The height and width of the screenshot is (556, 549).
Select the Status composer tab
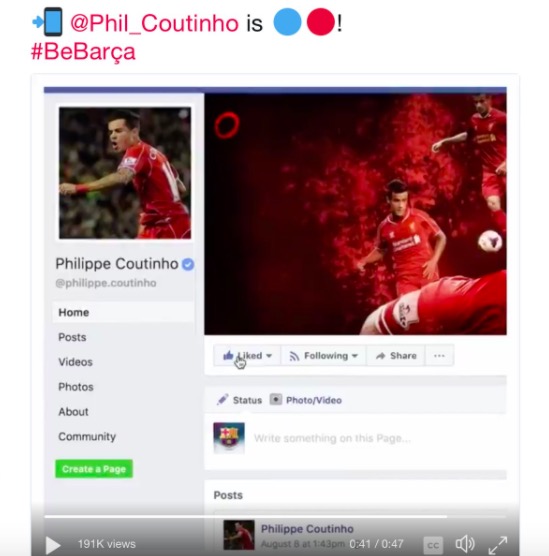tap(239, 400)
